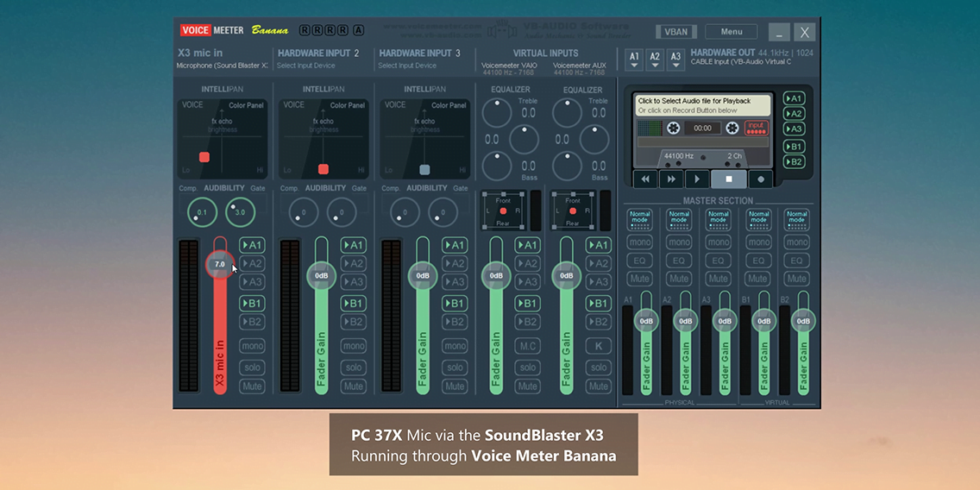Change Normal mode on master A1 bus

pos(639,219)
